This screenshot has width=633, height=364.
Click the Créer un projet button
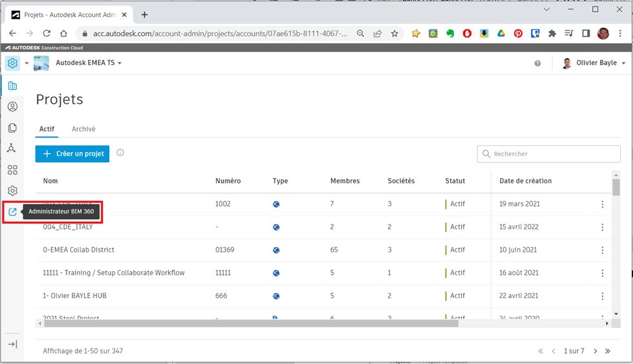pyautogui.click(x=72, y=154)
